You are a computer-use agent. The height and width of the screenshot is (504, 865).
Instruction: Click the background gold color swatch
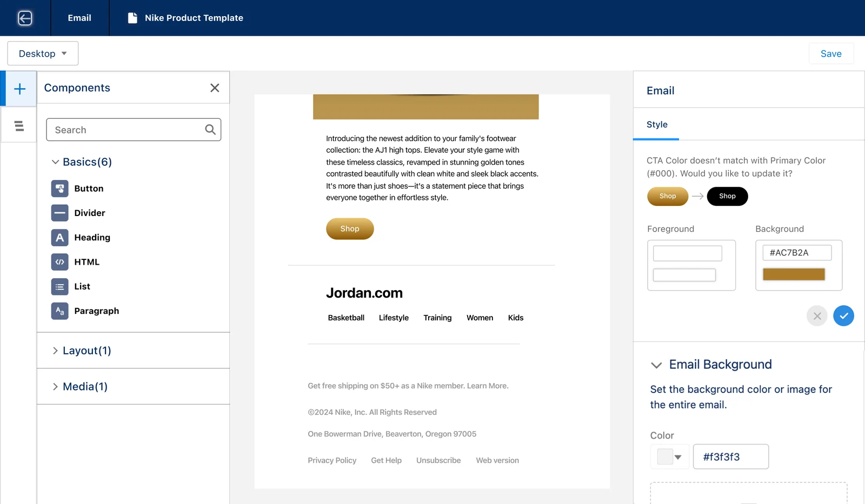794,274
